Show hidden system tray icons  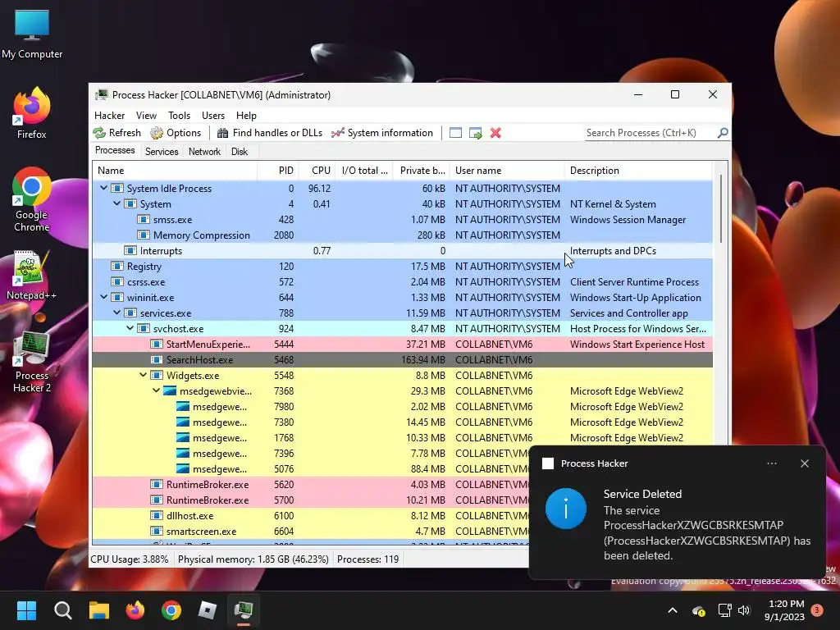pos(673,610)
